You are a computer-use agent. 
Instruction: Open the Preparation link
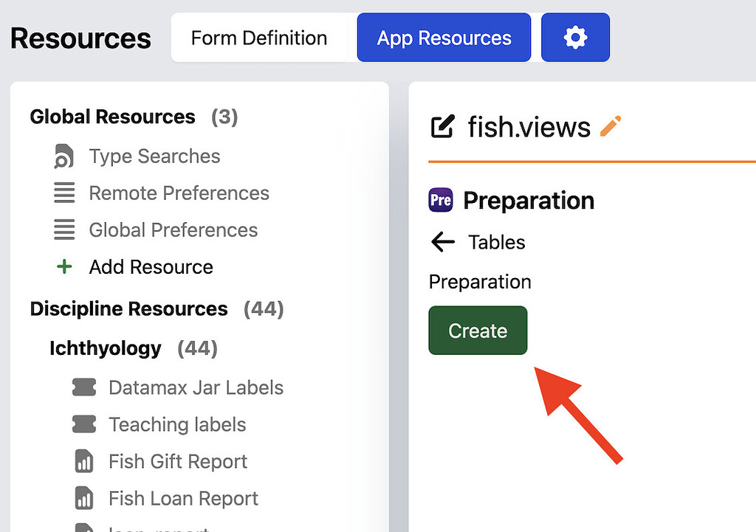point(480,282)
